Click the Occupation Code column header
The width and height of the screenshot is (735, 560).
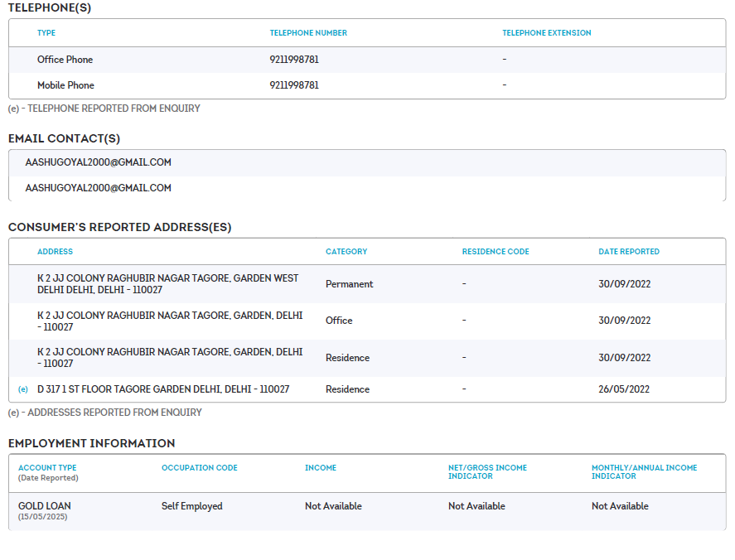pyautogui.click(x=199, y=468)
